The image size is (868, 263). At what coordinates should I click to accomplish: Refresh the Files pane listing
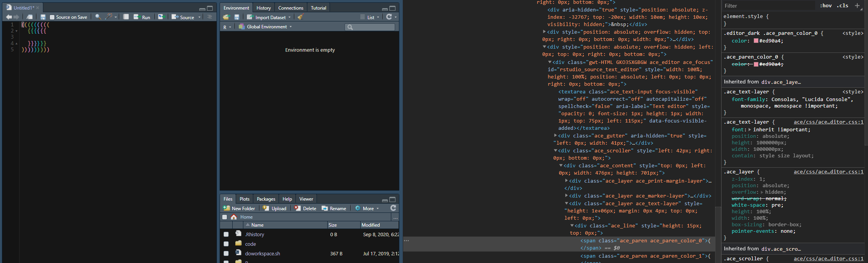tap(393, 208)
